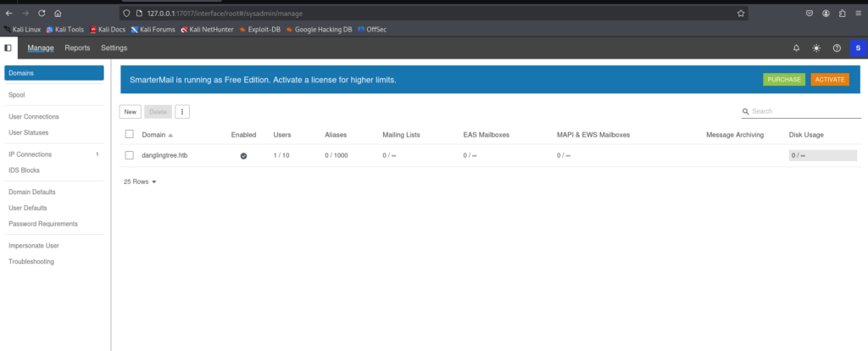The width and height of the screenshot is (868, 351).
Task: Switch theme with the sun icon
Action: coord(816,48)
